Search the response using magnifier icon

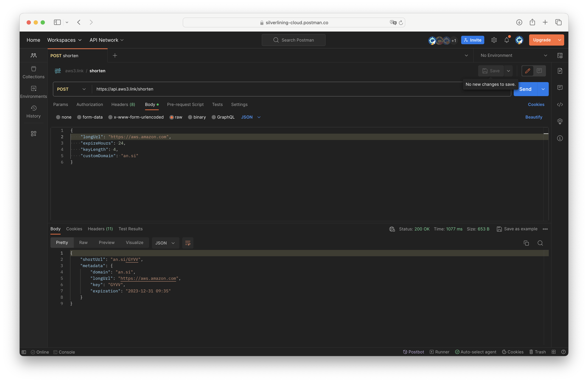[x=540, y=243]
